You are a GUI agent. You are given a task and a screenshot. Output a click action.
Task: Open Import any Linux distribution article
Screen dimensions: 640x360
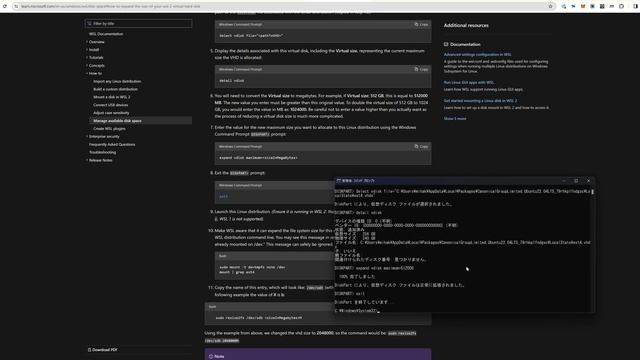117,81
